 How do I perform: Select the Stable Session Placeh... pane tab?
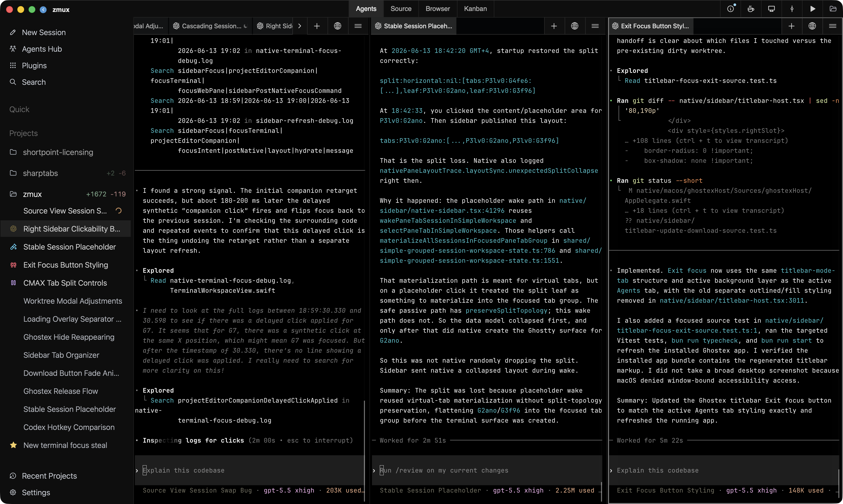click(414, 26)
